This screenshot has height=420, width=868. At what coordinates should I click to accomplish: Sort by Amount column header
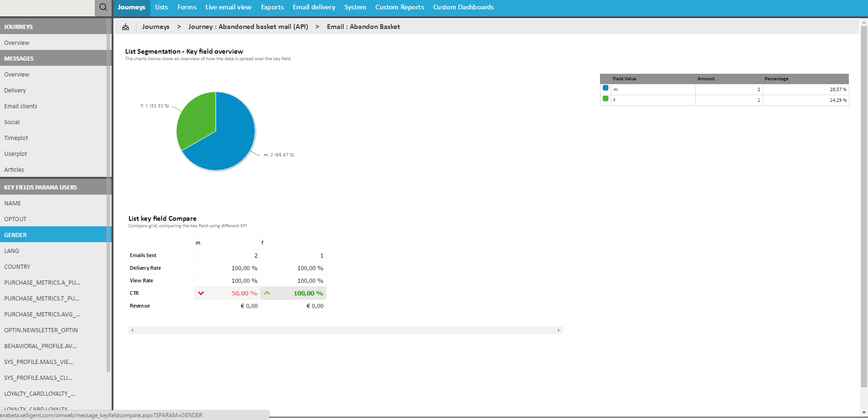pyautogui.click(x=706, y=79)
